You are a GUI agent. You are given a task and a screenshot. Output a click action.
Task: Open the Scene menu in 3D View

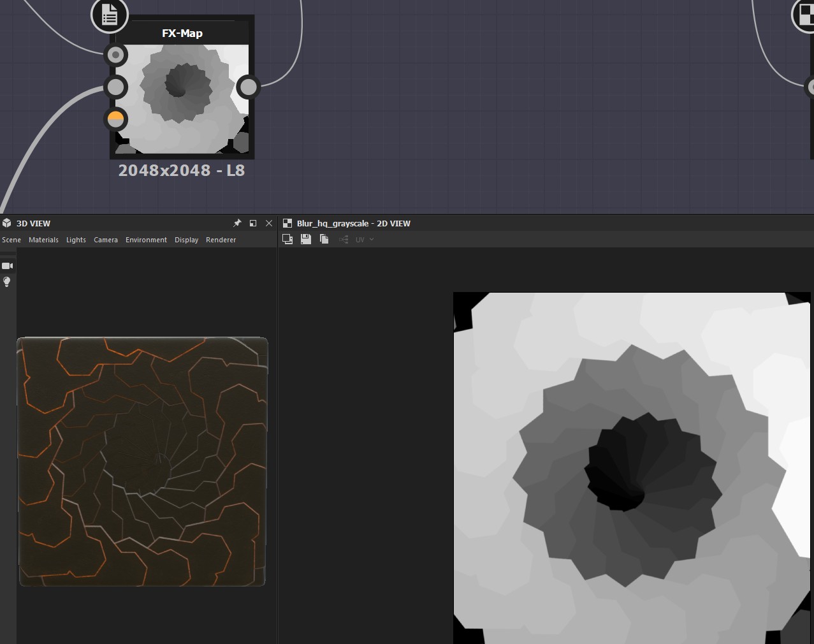[11, 240]
